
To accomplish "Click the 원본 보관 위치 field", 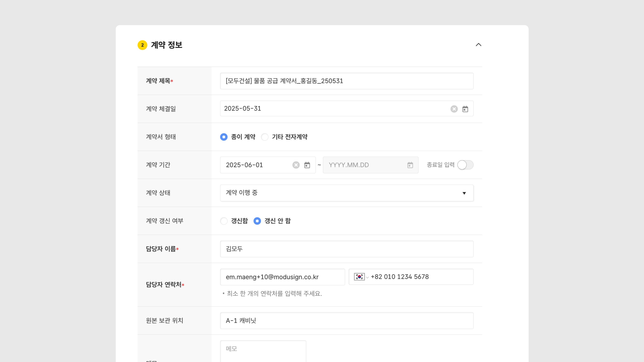I will pos(346,321).
